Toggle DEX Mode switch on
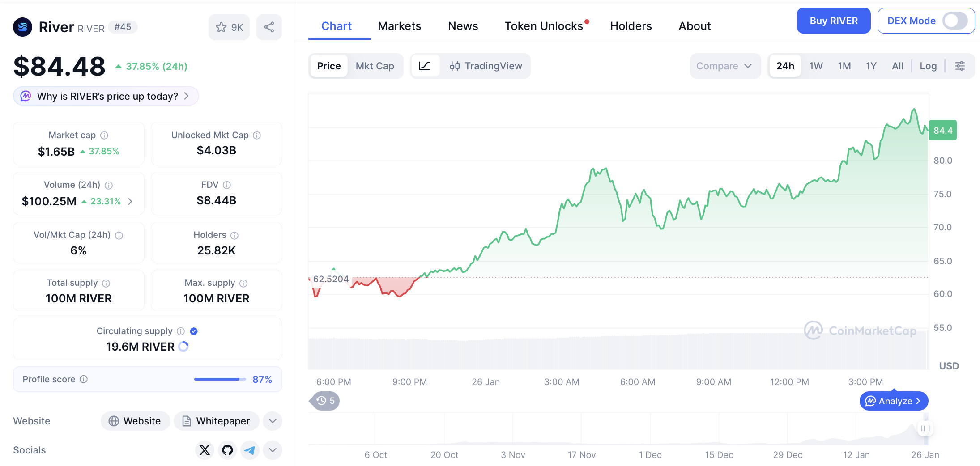 tap(954, 21)
